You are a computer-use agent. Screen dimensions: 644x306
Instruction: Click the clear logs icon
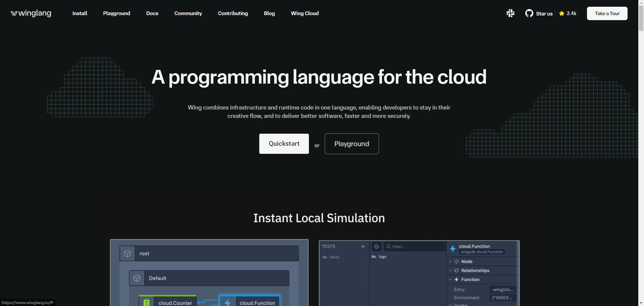[x=377, y=247]
